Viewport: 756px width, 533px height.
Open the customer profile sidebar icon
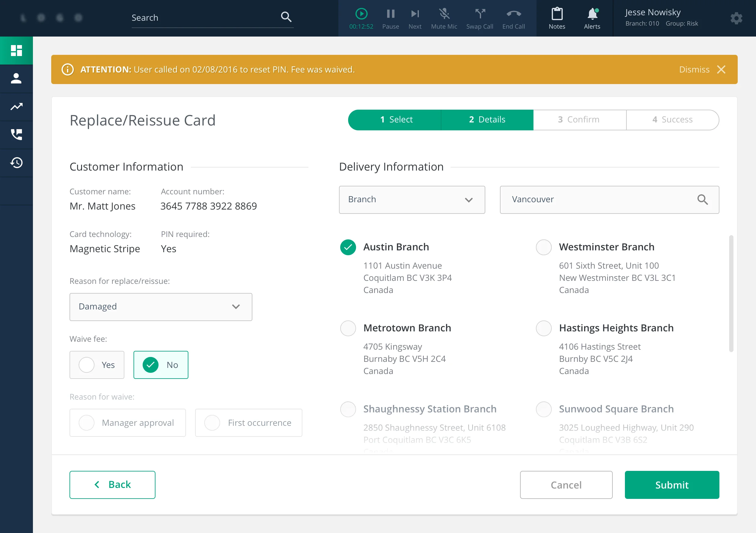(x=16, y=79)
